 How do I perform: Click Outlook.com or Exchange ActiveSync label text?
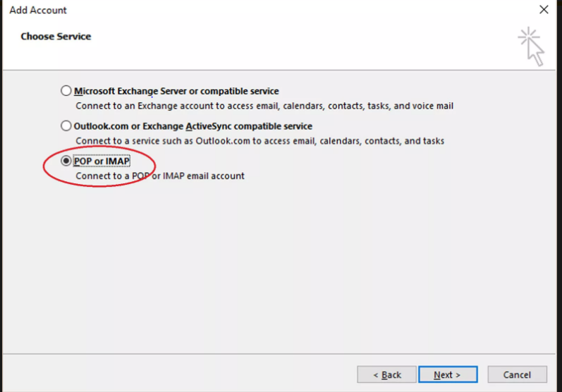point(193,126)
